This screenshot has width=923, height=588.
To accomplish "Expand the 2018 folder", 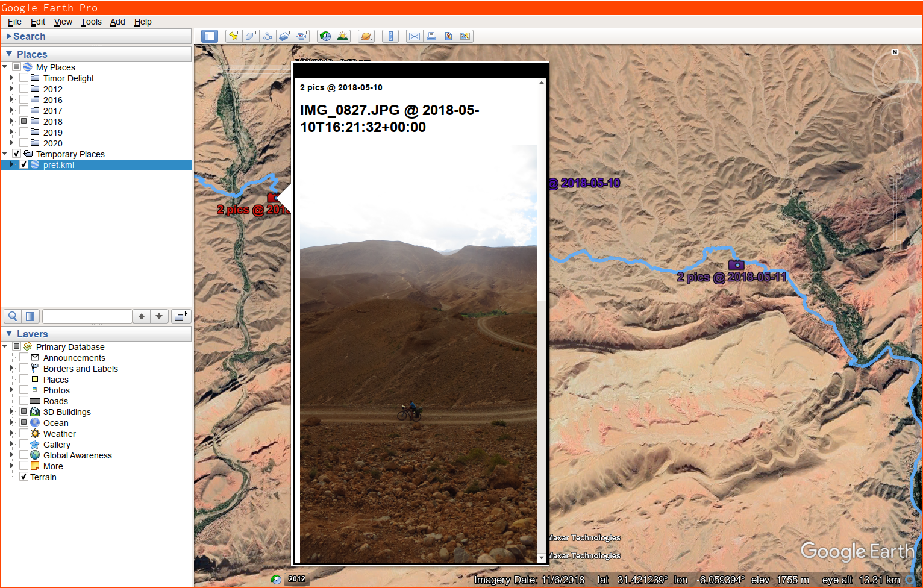I will tap(11, 121).
